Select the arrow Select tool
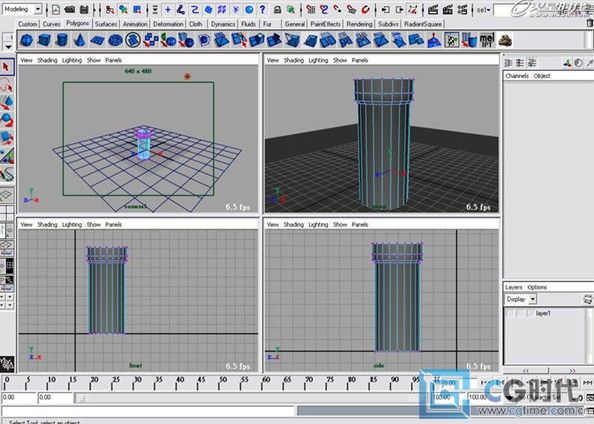 click(6, 67)
